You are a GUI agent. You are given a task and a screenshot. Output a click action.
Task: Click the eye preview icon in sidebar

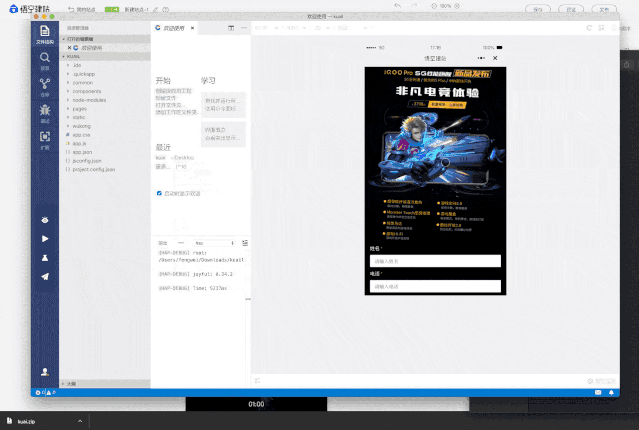pyautogui.click(x=45, y=220)
